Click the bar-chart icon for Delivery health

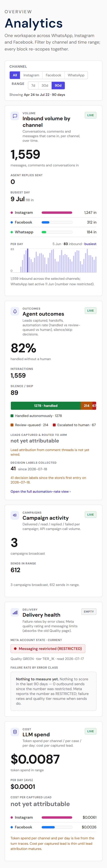click(x=15, y=612)
